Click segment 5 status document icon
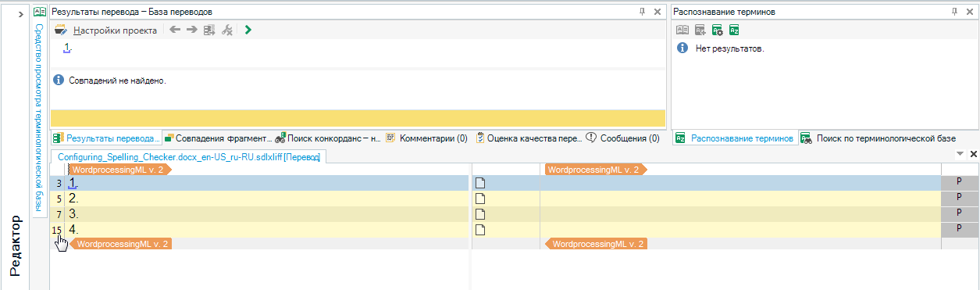Screen dimensions: 980x290 click(481, 199)
